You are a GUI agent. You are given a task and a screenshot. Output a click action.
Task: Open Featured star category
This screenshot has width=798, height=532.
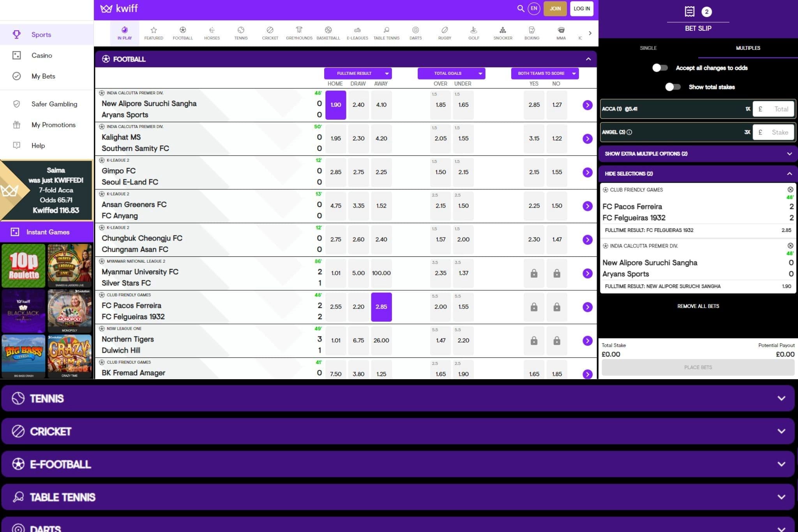[x=154, y=33]
